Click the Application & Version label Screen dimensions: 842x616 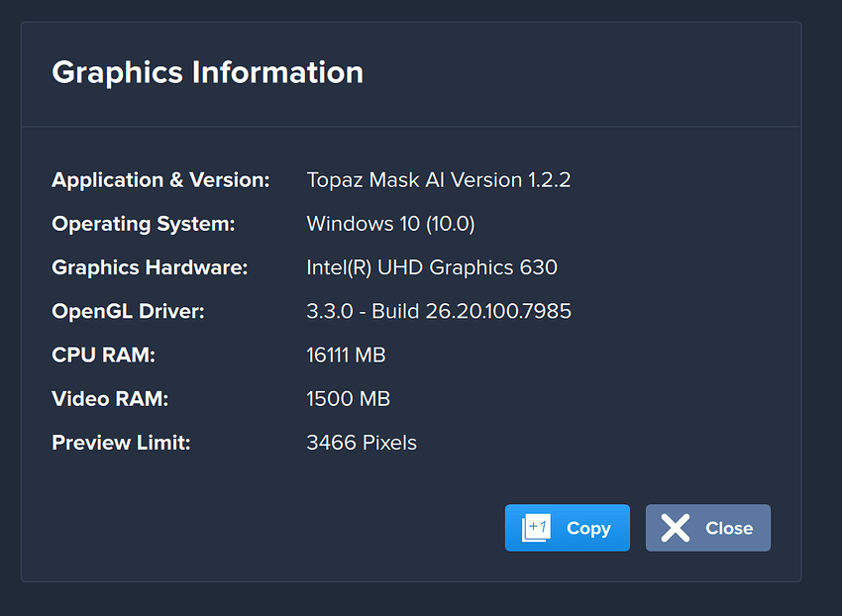tap(160, 180)
